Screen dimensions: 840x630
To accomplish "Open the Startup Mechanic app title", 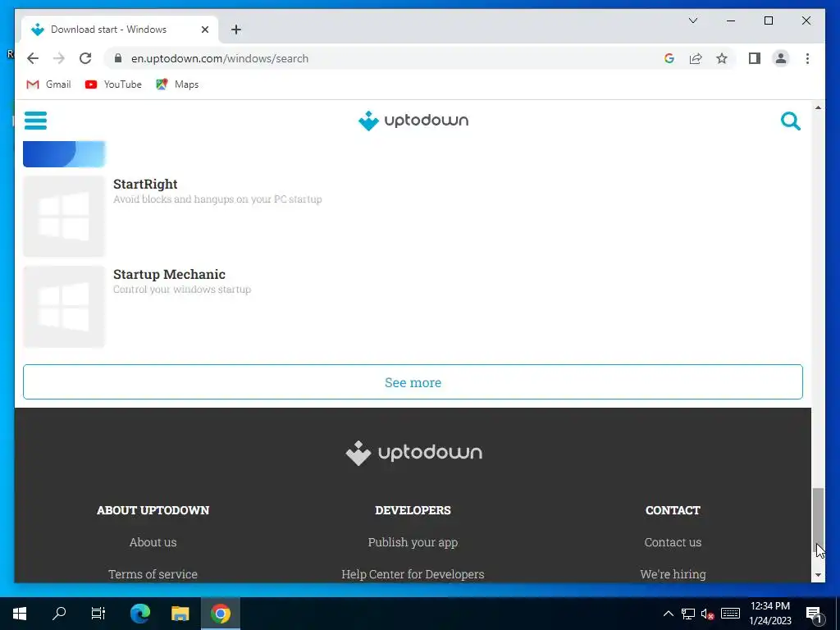I will click(x=169, y=274).
